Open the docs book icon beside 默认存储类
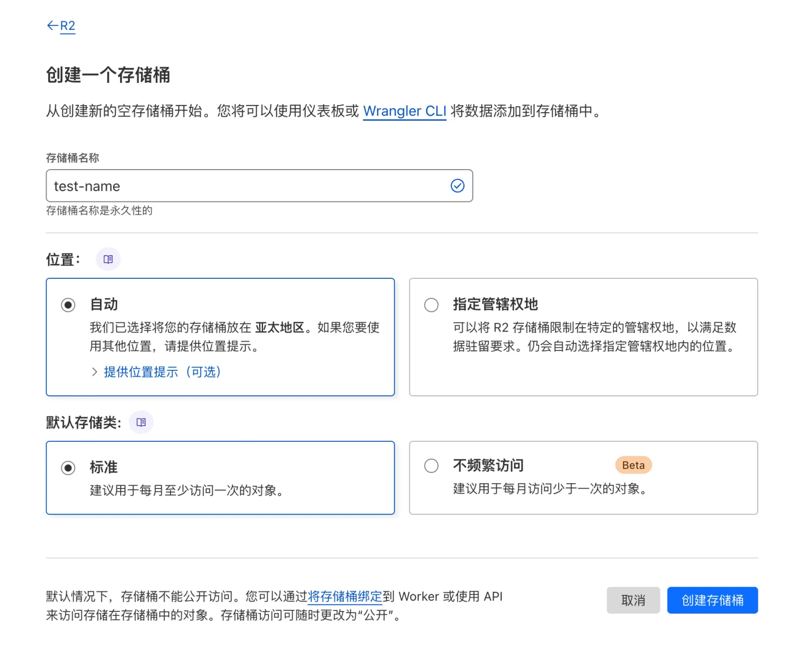Image resolution: width=812 pixels, height=651 pixels. click(141, 422)
